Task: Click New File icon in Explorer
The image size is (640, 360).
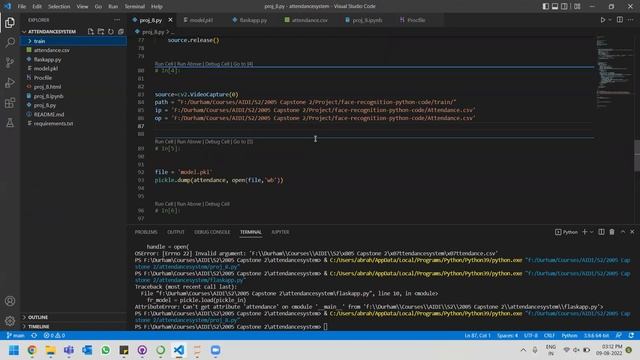Action: pyautogui.click(x=91, y=31)
